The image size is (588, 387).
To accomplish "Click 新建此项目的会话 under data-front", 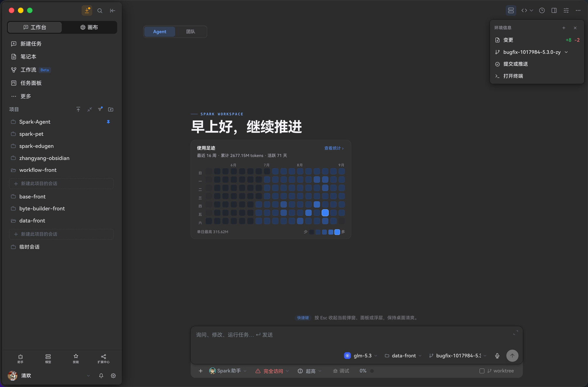I will pyautogui.click(x=61, y=234).
